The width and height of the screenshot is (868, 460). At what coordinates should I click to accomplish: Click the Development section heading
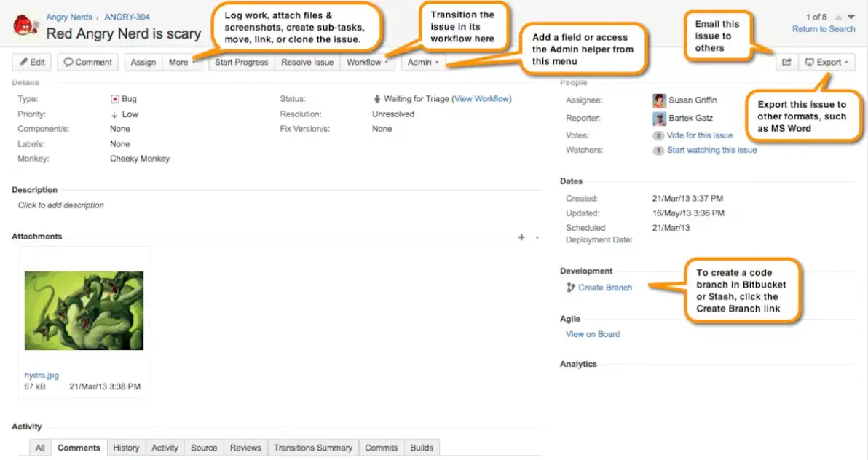[585, 271]
